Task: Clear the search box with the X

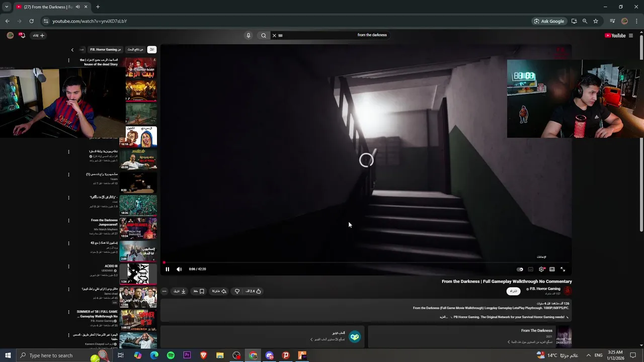Action: pos(274,35)
